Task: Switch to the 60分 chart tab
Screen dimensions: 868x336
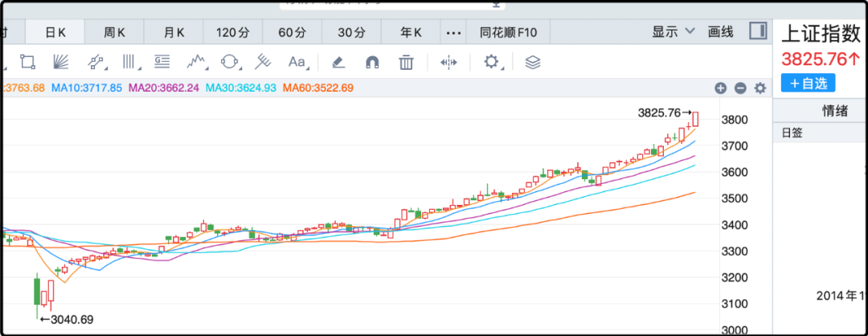Action: 293,33
